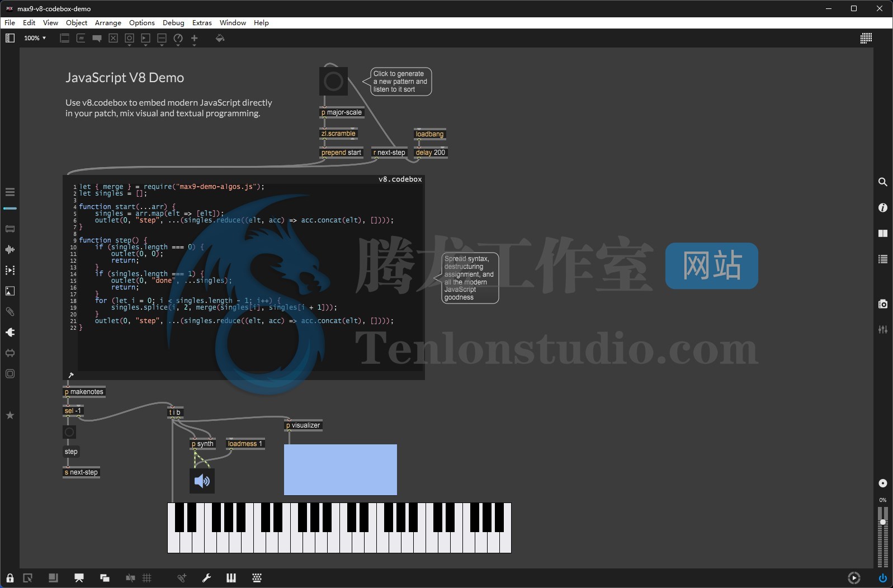Add a message box from toolbar

click(x=81, y=38)
